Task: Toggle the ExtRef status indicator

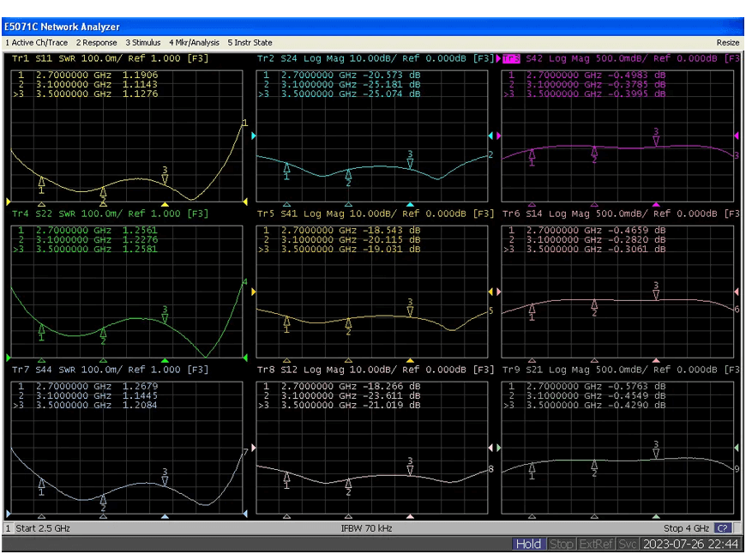Action: [x=596, y=544]
